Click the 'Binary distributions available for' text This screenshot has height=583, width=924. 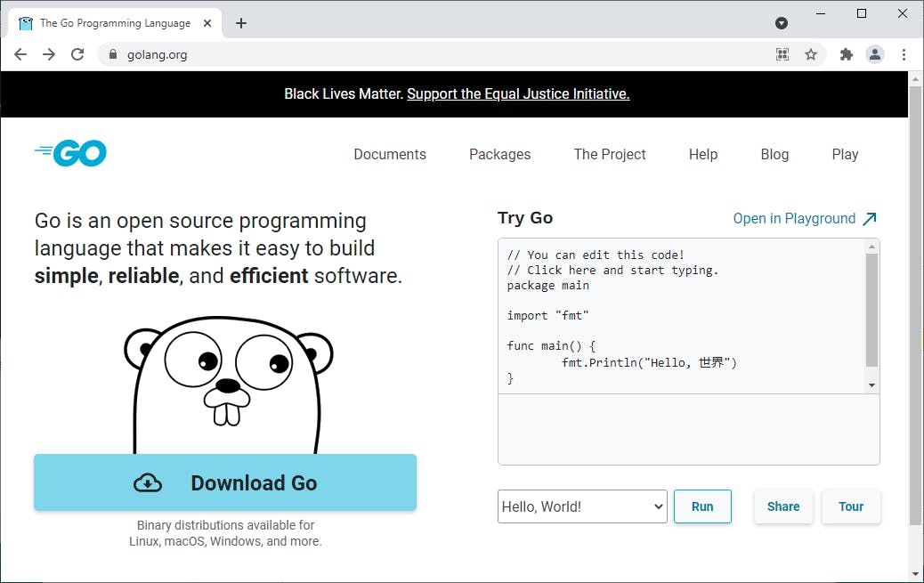(x=226, y=525)
